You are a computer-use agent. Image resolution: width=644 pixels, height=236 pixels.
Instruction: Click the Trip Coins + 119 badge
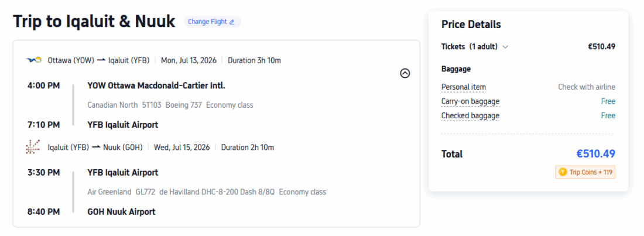(585, 172)
